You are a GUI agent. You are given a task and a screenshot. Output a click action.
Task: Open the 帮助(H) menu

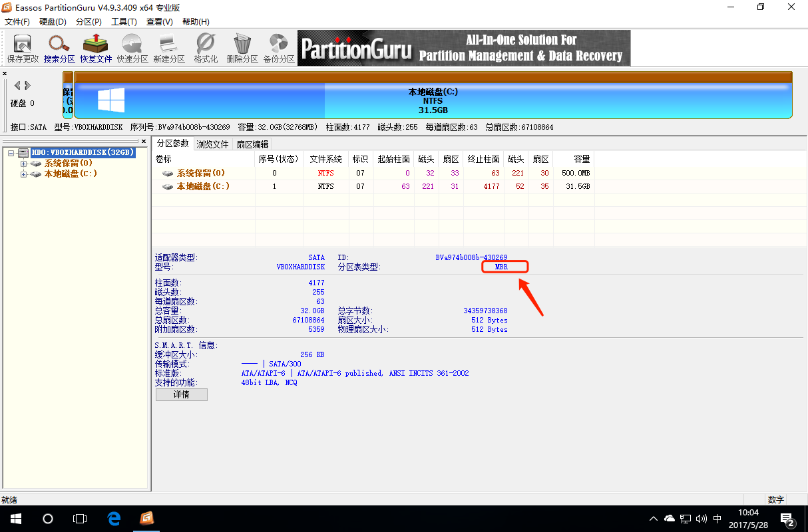click(x=195, y=22)
